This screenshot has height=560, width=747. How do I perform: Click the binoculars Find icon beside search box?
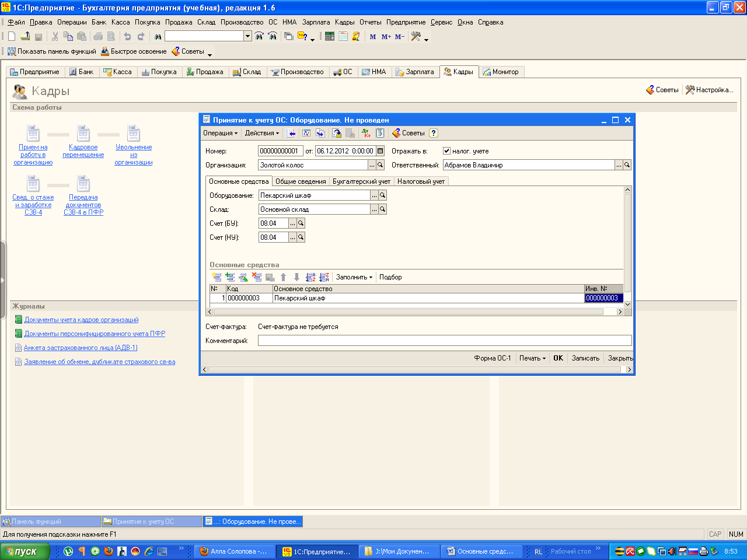click(x=158, y=36)
